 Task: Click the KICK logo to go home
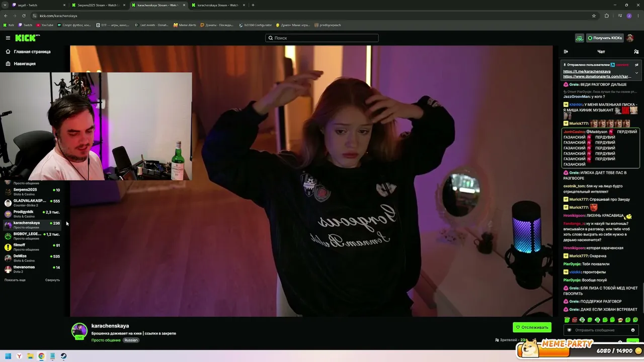[x=27, y=38]
